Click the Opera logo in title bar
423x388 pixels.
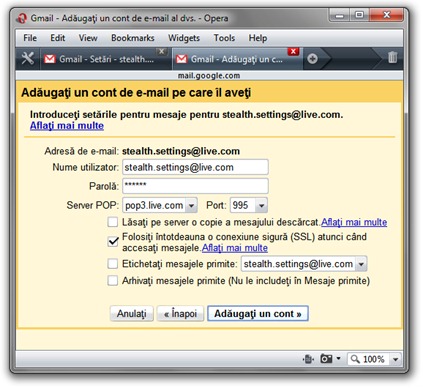pyautogui.click(x=22, y=18)
